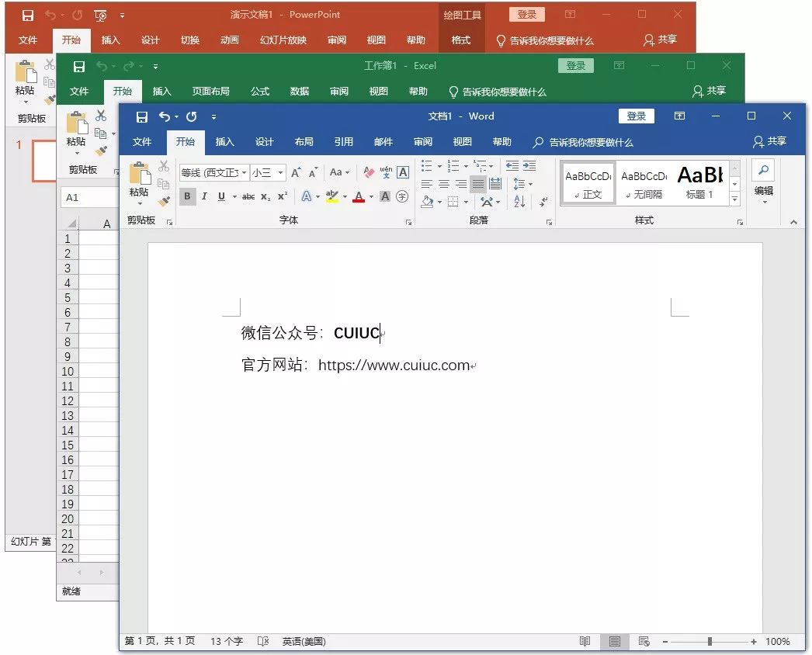Click the Copy icon in Word clipboard group
Image resolution: width=812 pixels, height=655 pixels.
tap(164, 184)
